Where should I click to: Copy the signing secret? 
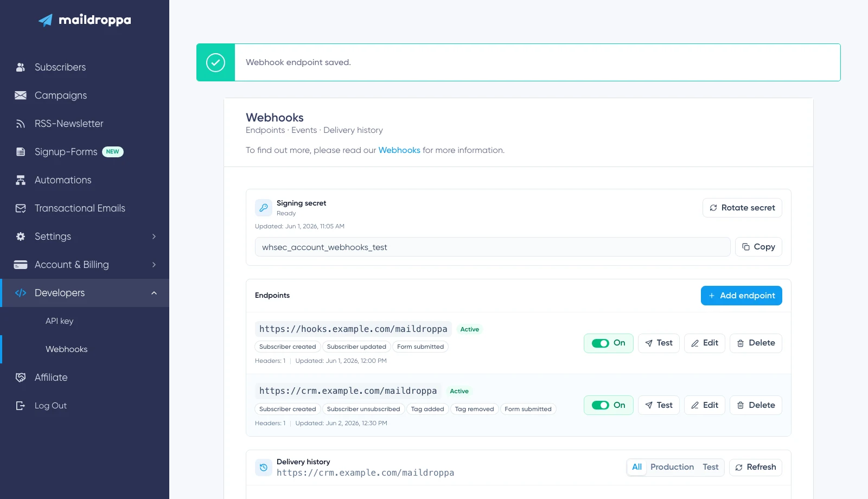tap(758, 247)
